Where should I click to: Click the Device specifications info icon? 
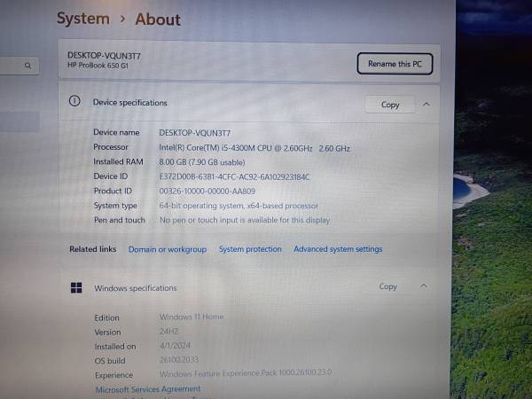pyautogui.click(x=74, y=102)
